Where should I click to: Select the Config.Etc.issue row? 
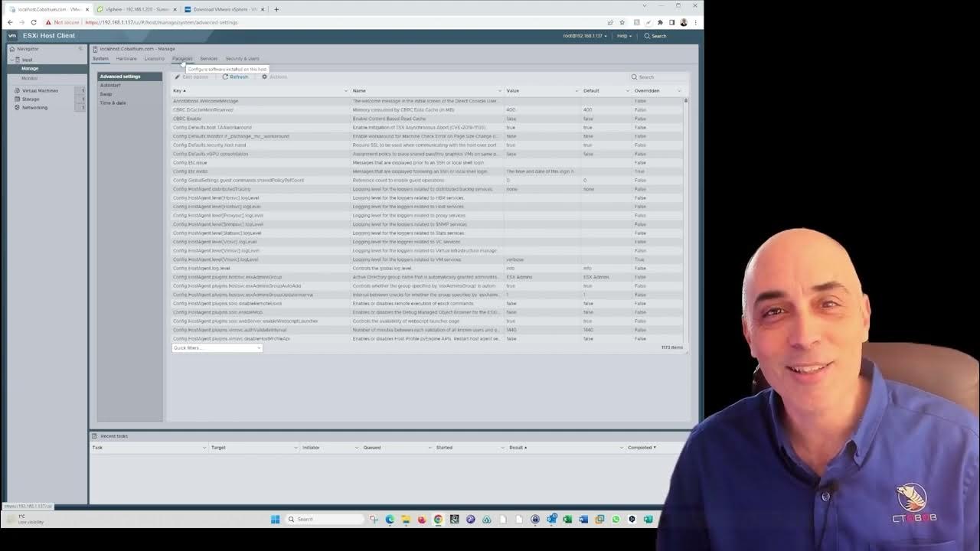click(427, 162)
